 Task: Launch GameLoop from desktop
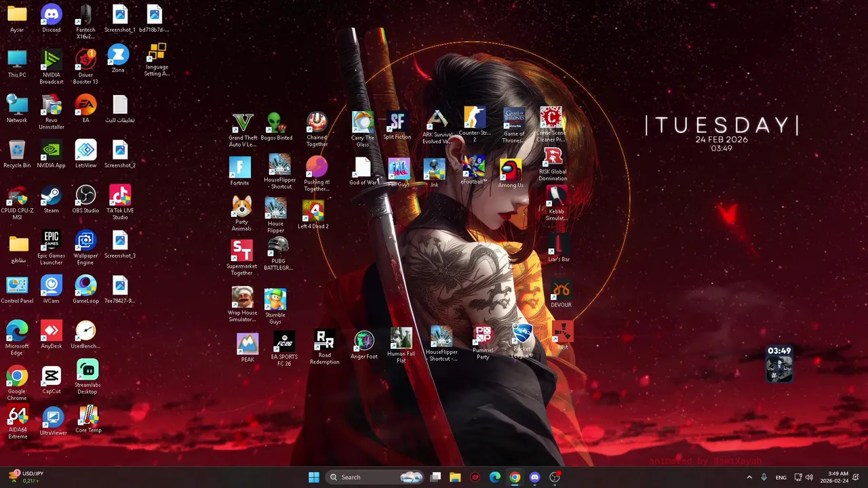point(85,289)
